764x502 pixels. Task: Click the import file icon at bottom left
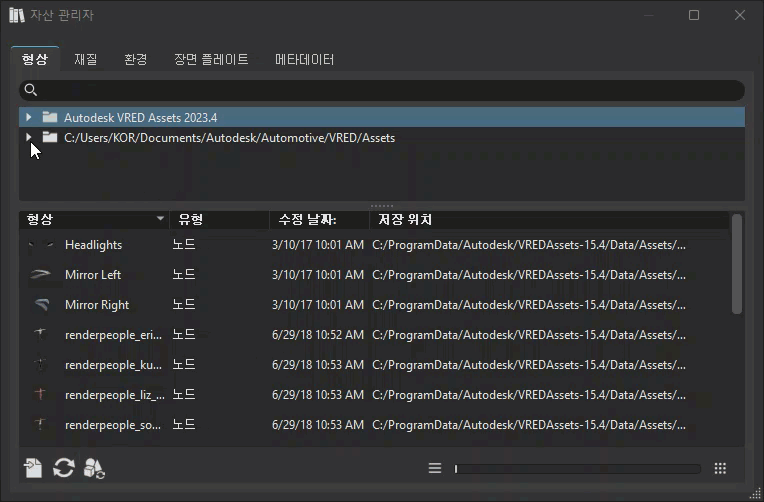[33, 468]
